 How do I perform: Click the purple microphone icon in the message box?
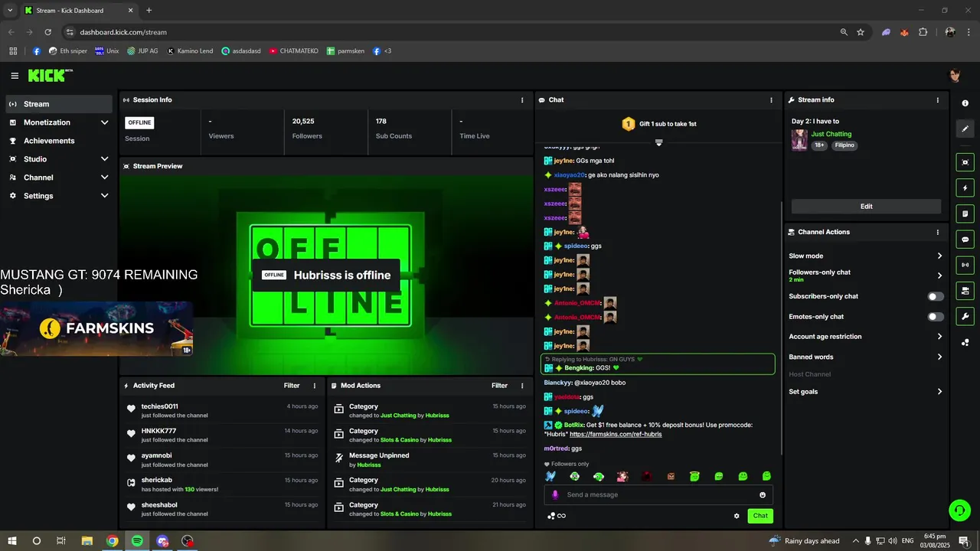coord(556,495)
